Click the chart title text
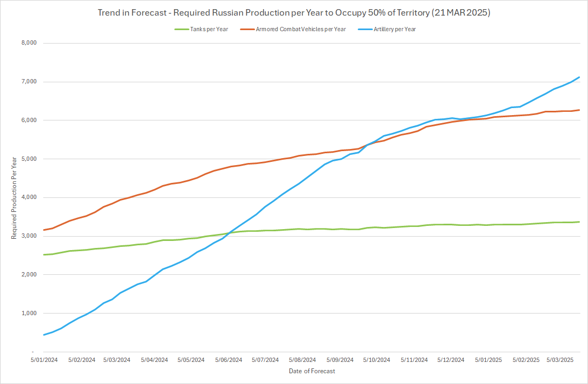The height and width of the screenshot is (384, 588). pyautogui.click(x=294, y=12)
